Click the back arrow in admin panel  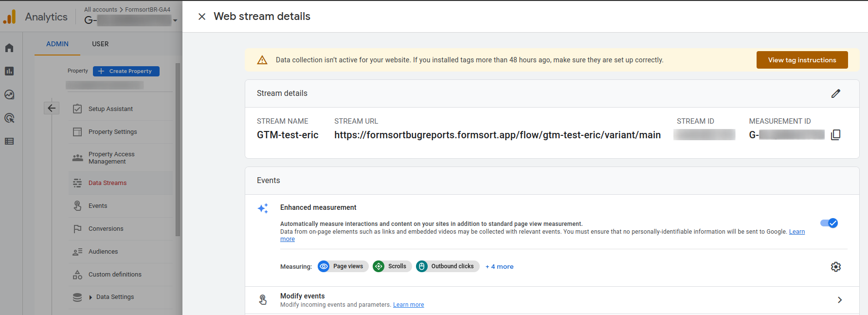pos(52,108)
